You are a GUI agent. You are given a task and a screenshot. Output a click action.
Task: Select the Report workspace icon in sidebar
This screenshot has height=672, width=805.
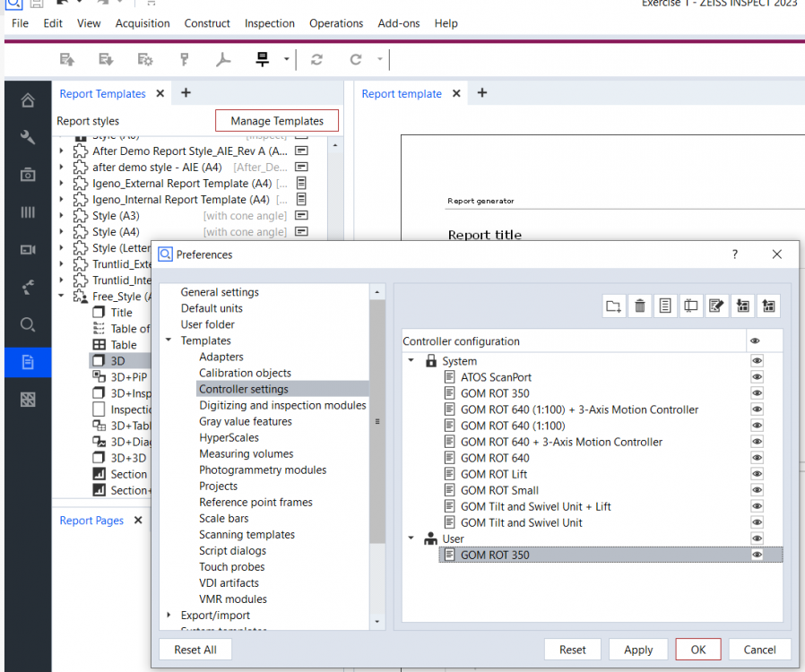(27, 363)
